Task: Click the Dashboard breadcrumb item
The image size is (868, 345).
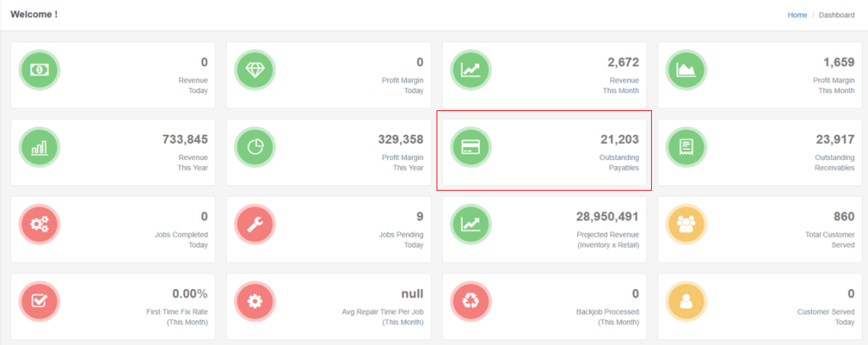Action: [837, 15]
